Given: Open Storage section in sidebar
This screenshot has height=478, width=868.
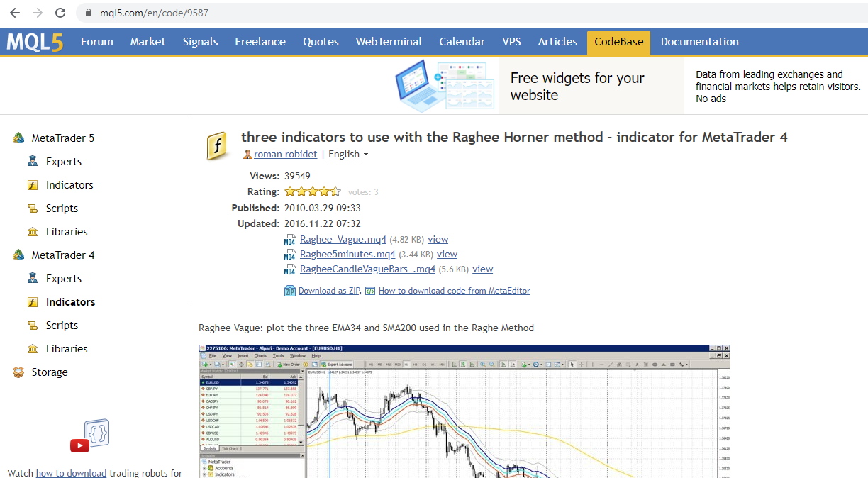Looking at the screenshot, I should (x=50, y=372).
